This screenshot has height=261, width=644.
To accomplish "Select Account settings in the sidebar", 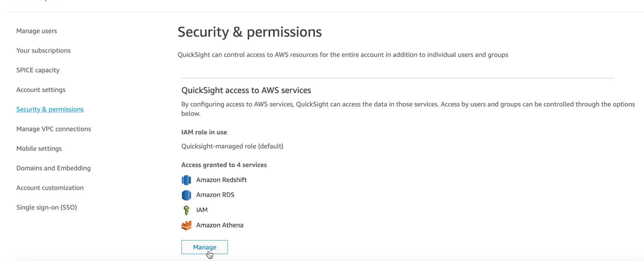I will (41, 90).
